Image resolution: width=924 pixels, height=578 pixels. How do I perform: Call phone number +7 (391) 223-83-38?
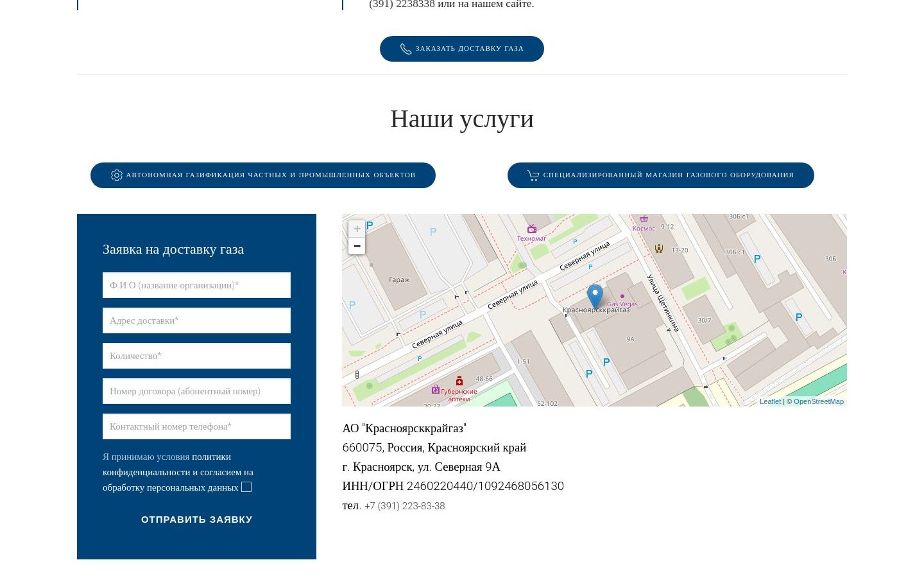click(x=404, y=506)
